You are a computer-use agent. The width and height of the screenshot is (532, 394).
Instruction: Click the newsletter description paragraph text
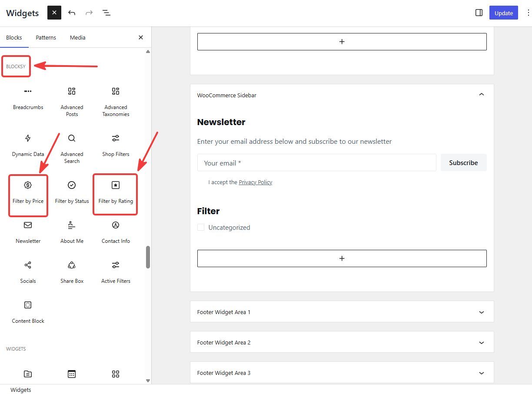click(x=294, y=142)
